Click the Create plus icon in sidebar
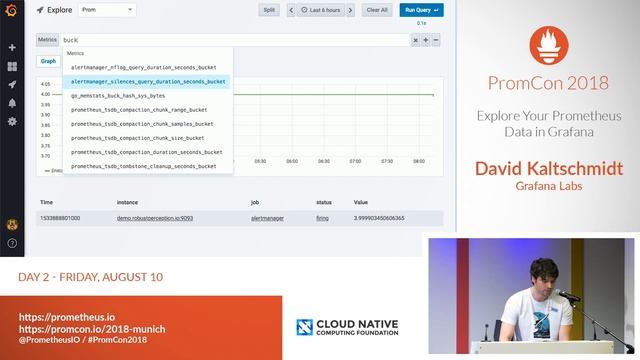Image resolution: width=640 pixels, height=360 pixels. pos(12,47)
